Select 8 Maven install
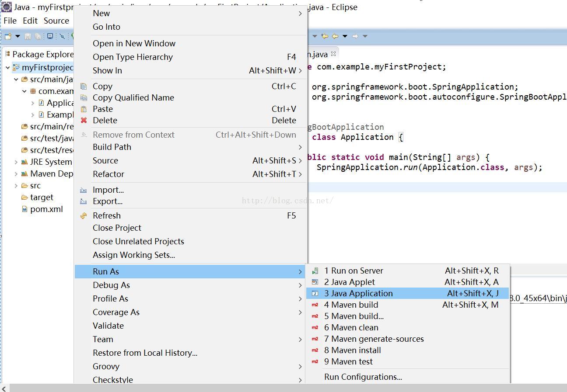Viewport: 567px width, 392px height. click(408, 350)
